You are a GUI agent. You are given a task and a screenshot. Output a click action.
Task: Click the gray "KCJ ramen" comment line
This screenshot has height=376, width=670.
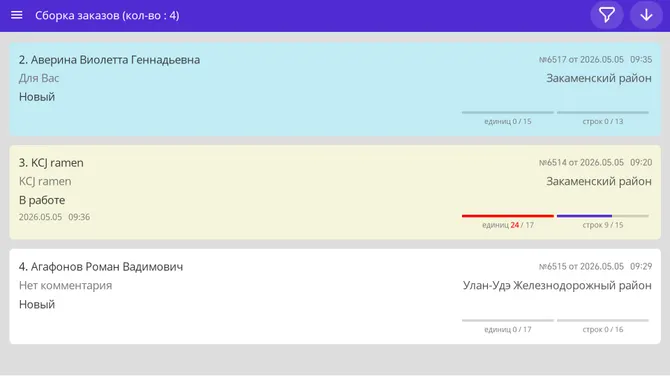tap(45, 182)
